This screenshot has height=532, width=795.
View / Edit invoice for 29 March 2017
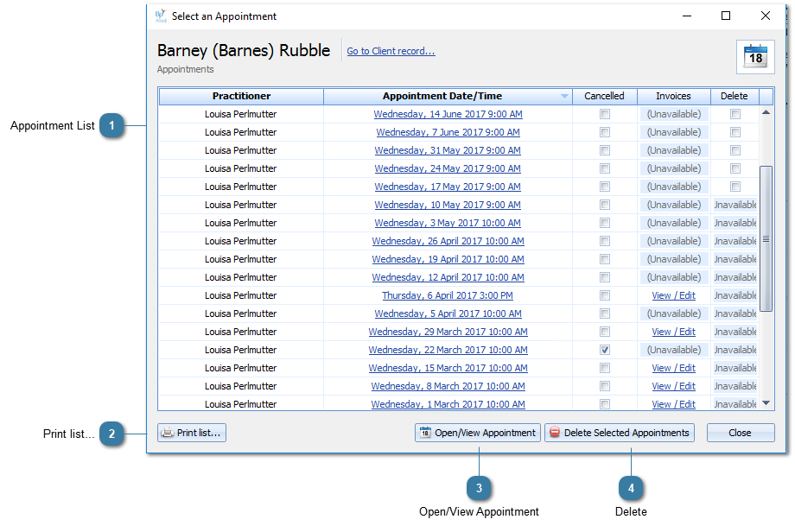pos(673,332)
